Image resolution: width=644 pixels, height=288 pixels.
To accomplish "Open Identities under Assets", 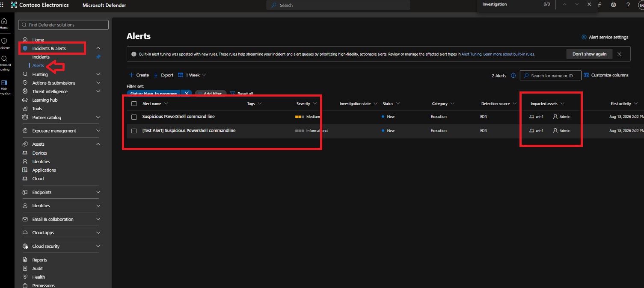I will (x=41, y=162).
